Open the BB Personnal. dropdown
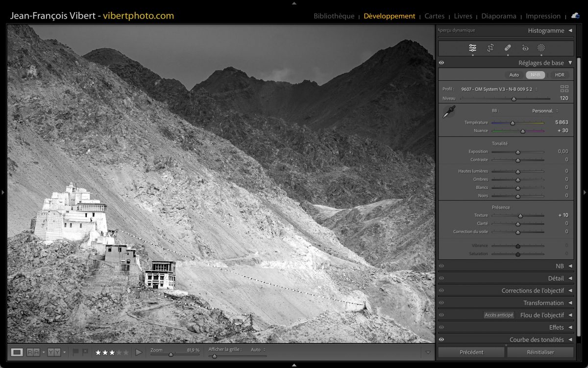This screenshot has height=368, width=588. coord(545,111)
